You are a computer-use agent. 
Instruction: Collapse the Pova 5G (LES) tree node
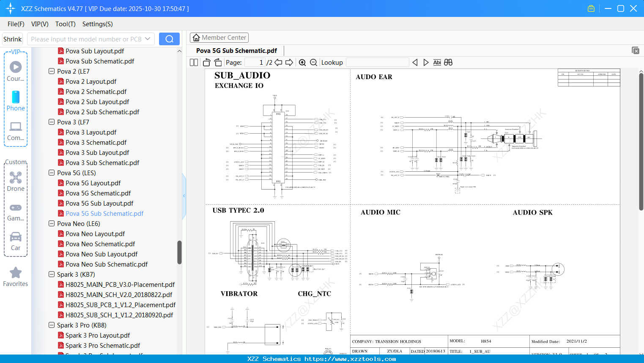point(51,173)
